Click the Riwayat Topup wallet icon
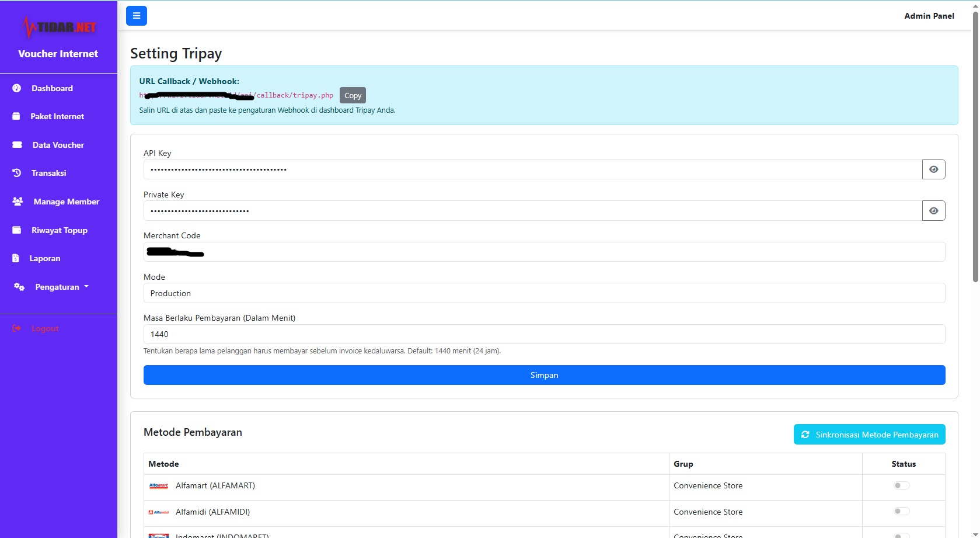The width and height of the screenshot is (980, 538). tap(17, 230)
